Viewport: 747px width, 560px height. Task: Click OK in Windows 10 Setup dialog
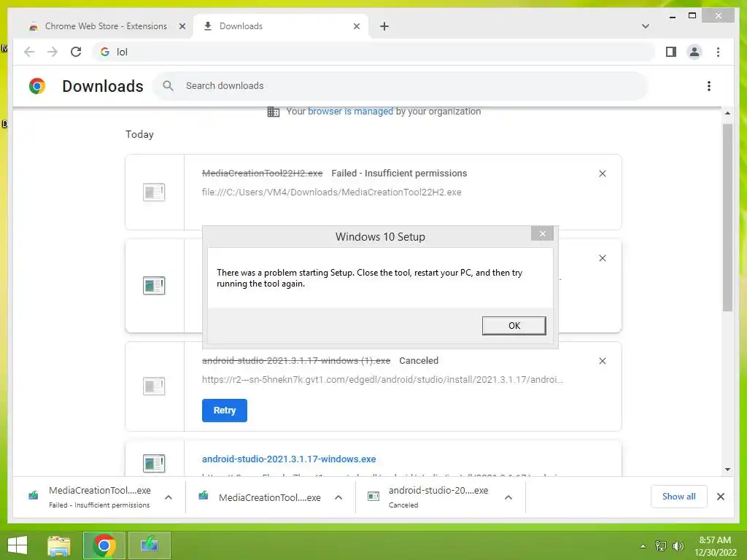tap(514, 326)
